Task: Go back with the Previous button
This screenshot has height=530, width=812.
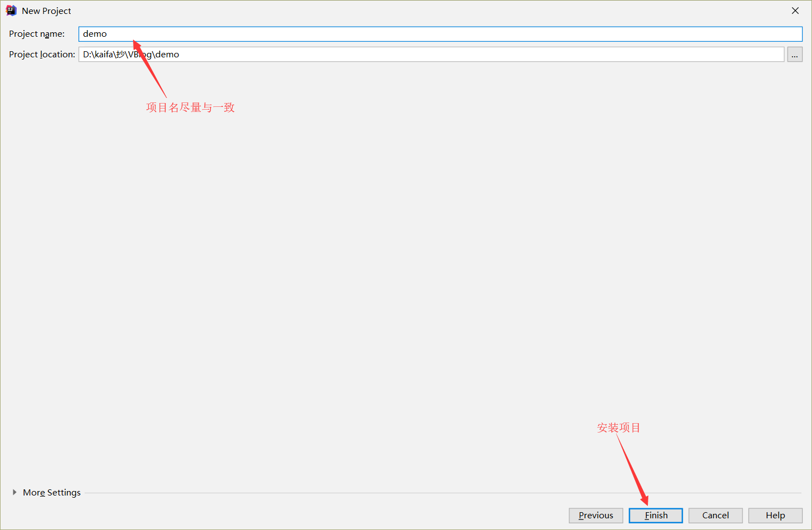Action: (x=596, y=516)
